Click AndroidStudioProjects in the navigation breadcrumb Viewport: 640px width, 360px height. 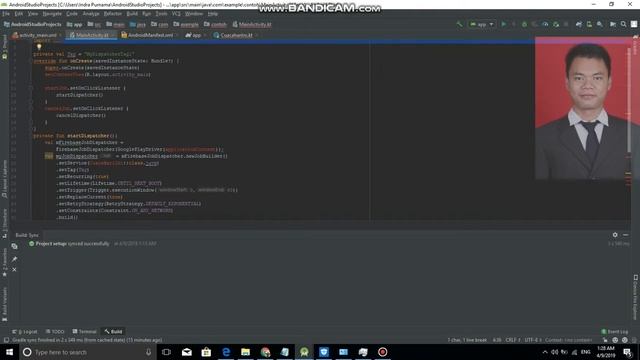(x=33, y=24)
